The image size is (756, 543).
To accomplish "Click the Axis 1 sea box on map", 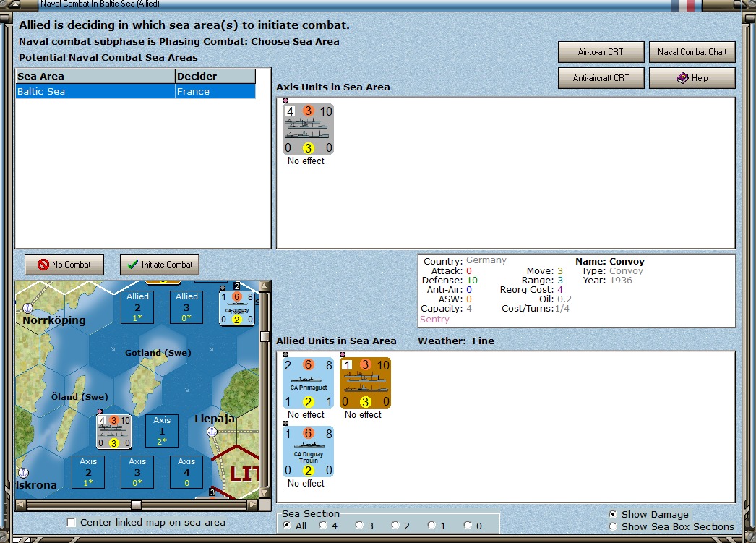I will click(162, 431).
